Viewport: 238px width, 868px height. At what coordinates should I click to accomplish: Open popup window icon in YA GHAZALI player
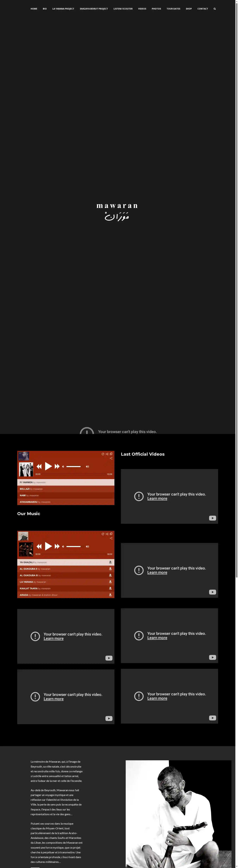[x=111, y=534]
